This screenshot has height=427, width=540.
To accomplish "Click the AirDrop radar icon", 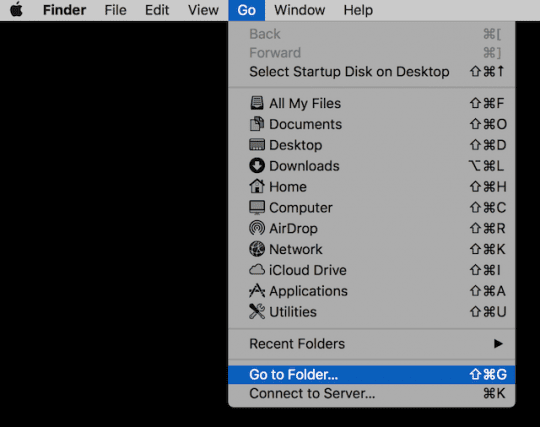I will (257, 228).
